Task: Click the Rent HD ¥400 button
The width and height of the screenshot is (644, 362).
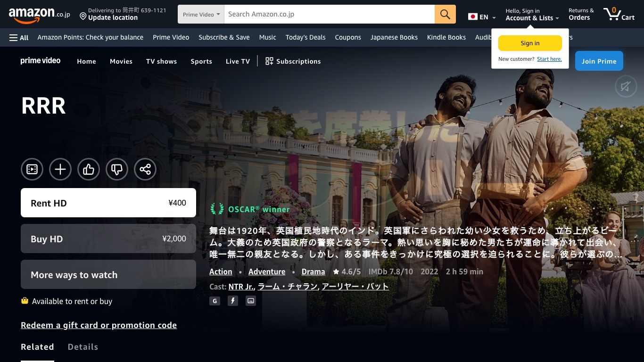Action: [108, 203]
